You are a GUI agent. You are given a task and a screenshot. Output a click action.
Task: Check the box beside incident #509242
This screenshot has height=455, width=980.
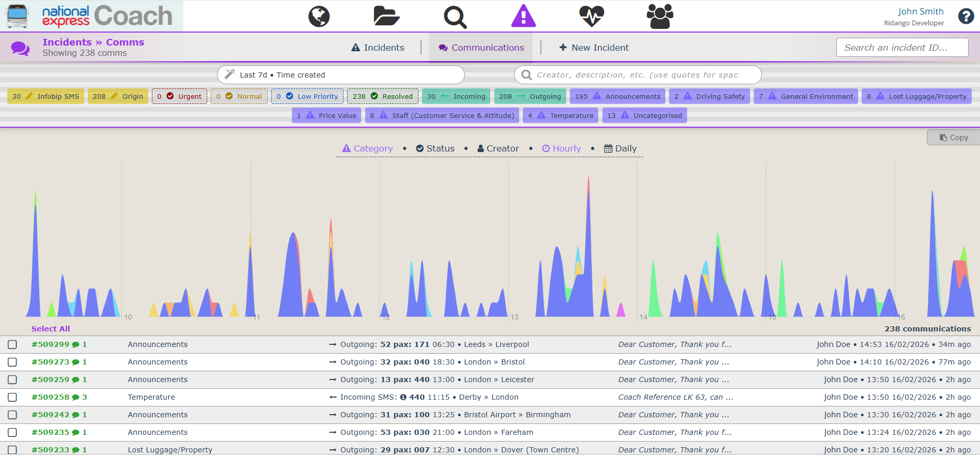(12, 415)
